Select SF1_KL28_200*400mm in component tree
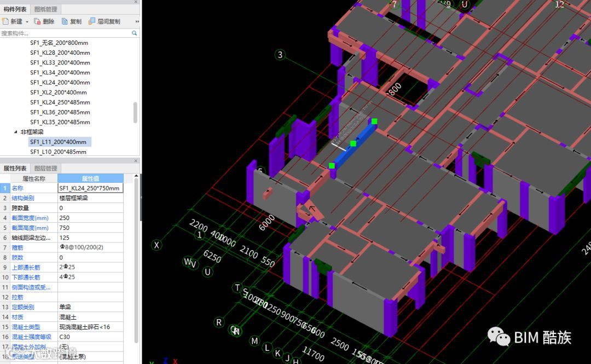 click(x=60, y=53)
